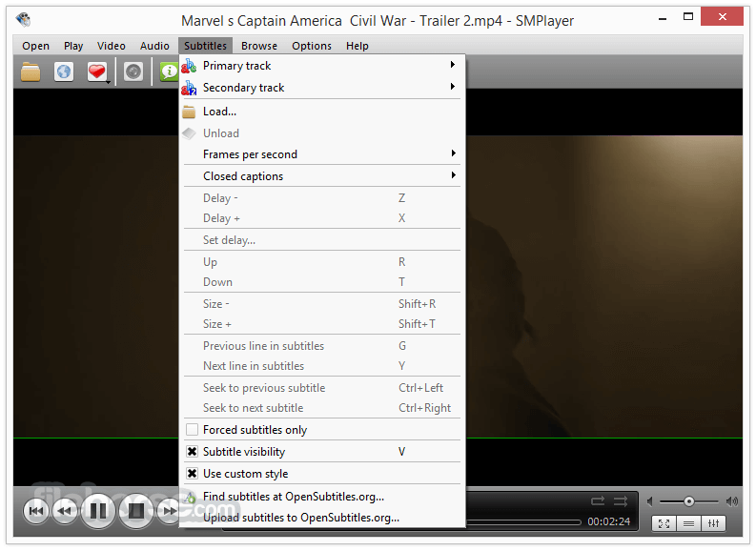
Task: Maximize the SMPlayer window
Action: 688,17
